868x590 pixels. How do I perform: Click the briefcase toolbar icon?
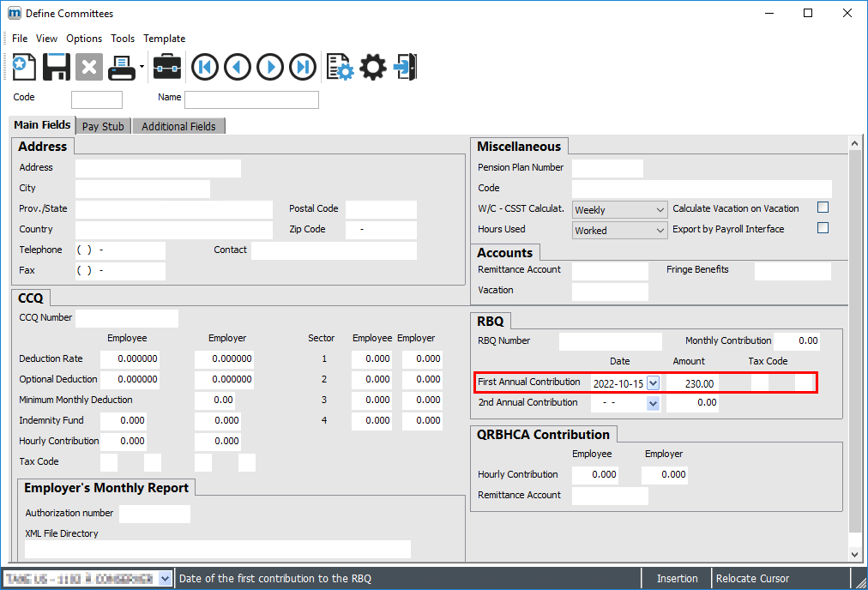point(167,67)
